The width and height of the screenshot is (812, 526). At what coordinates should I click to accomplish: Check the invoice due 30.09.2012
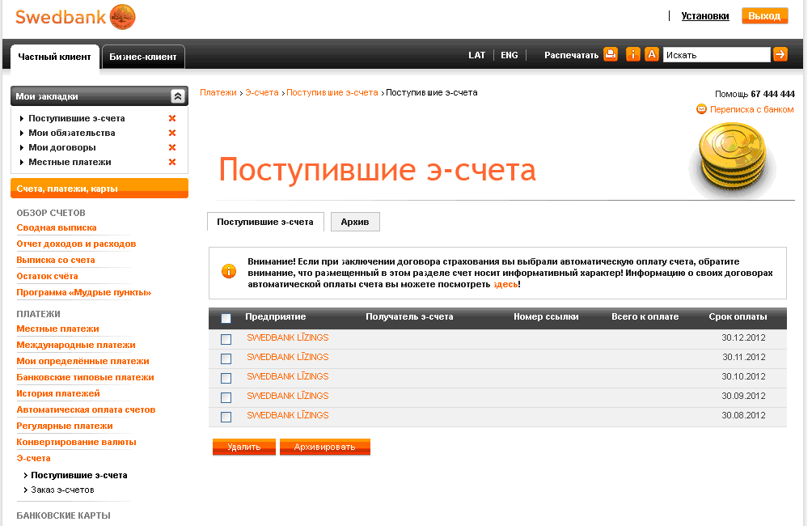226,397
